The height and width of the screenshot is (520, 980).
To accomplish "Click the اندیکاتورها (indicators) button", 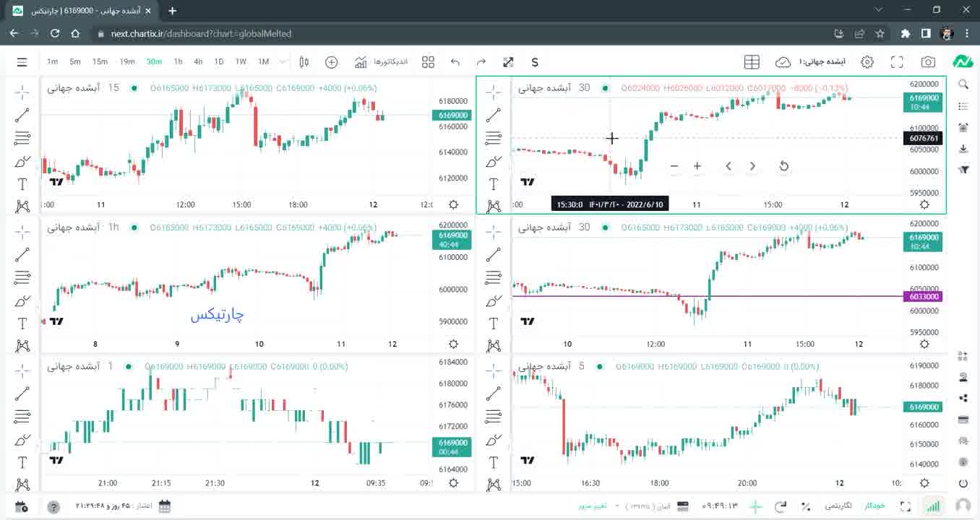I will 382,62.
